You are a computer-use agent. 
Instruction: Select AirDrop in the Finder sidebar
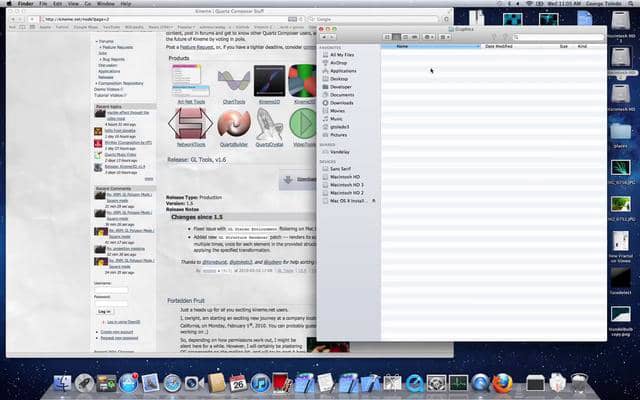(338, 63)
